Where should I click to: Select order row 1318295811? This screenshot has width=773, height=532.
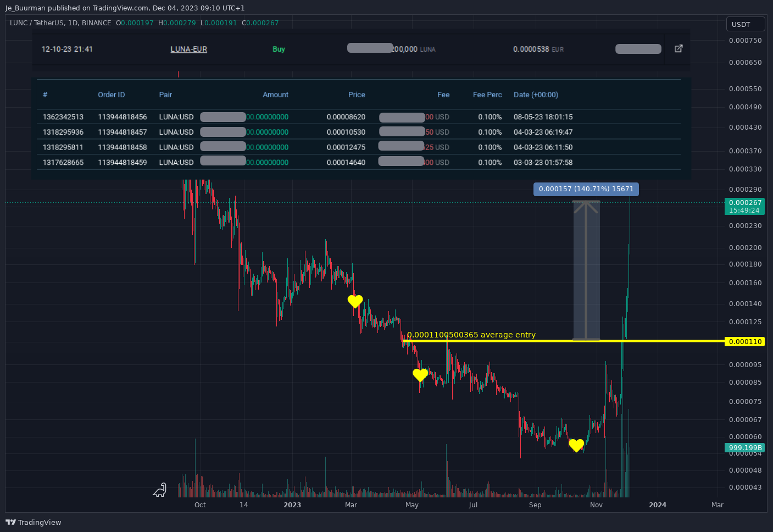click(359, 147)
